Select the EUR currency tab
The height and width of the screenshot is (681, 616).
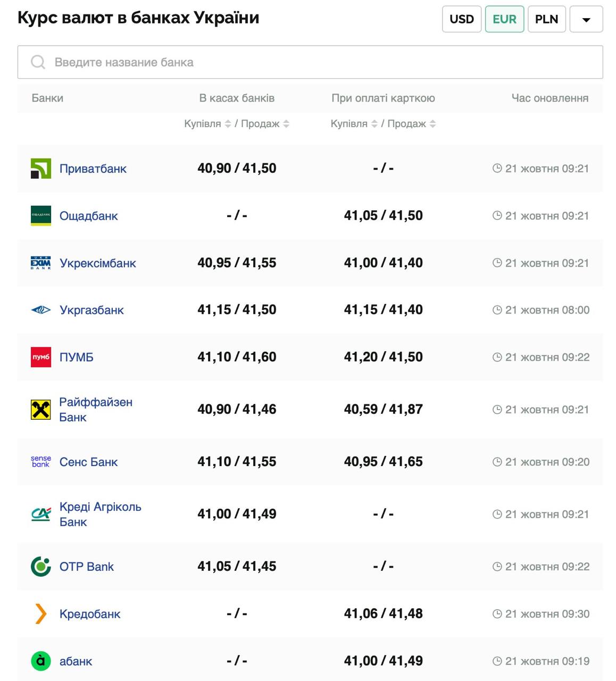pyautogui.click(x=504, y=19)
